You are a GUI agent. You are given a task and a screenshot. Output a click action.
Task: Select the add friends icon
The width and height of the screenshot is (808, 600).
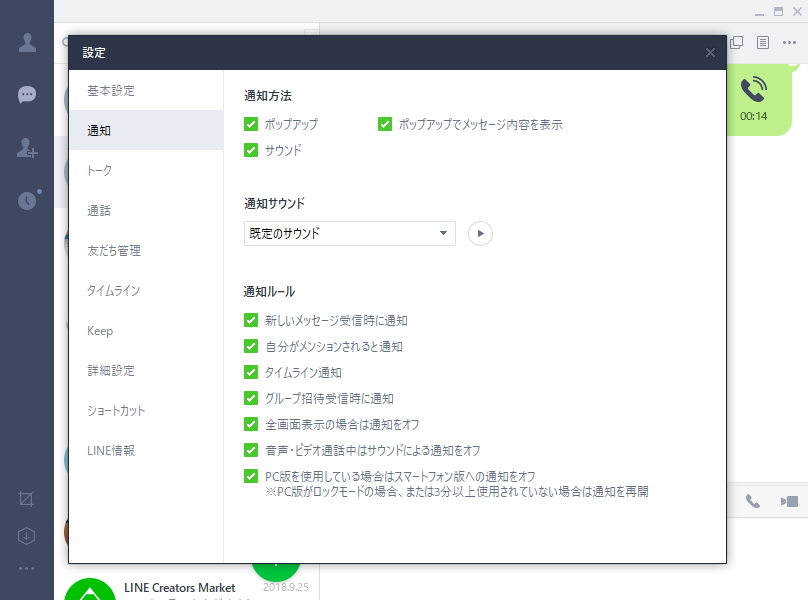coord(26,146)
